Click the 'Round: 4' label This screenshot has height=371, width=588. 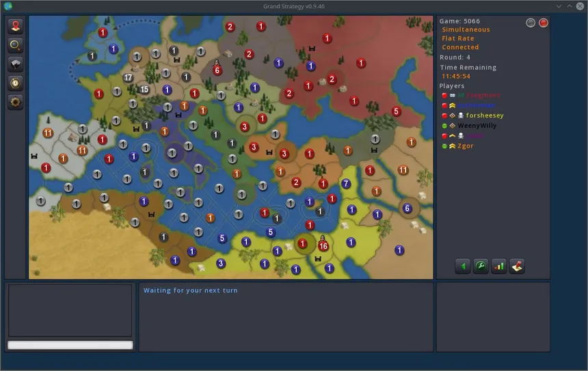tap(455, 57)
